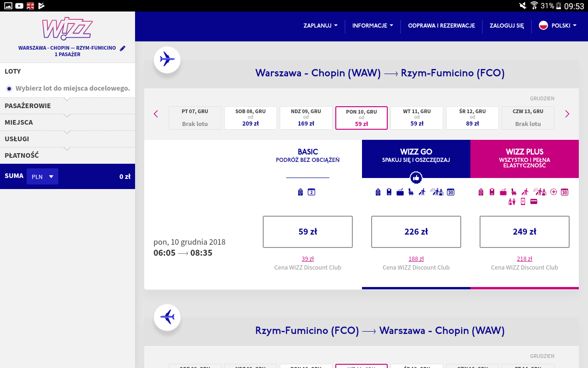Open ODPRAWA I REZERWACJE
The height and width of the screenshot is (368, 588).
(441, 26)
